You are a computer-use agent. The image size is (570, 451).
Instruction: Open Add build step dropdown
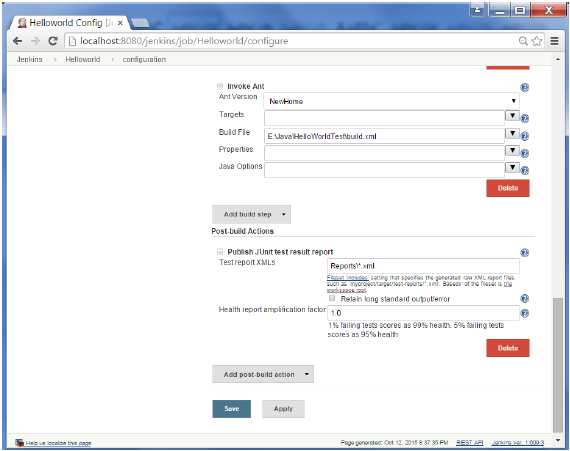point(251,214)
